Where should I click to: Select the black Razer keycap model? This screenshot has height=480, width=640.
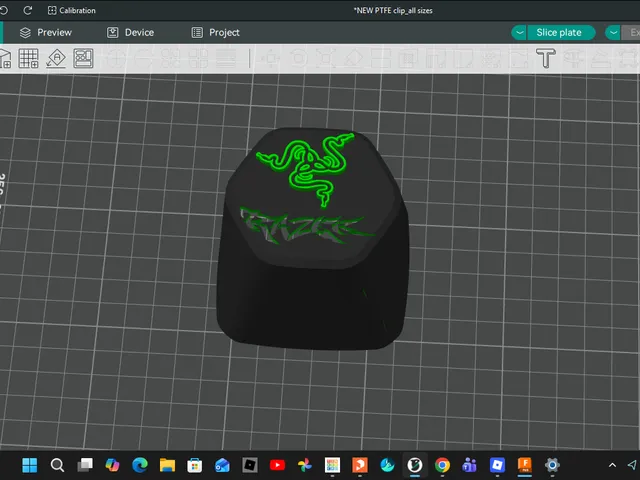pos(313,240)
